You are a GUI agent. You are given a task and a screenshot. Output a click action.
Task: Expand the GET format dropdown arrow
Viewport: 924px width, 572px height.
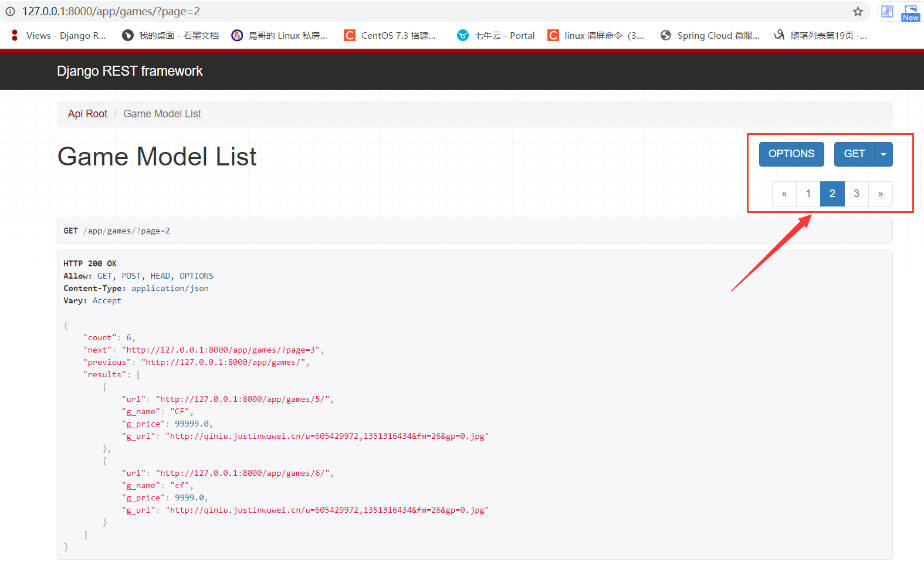point(884,154)
